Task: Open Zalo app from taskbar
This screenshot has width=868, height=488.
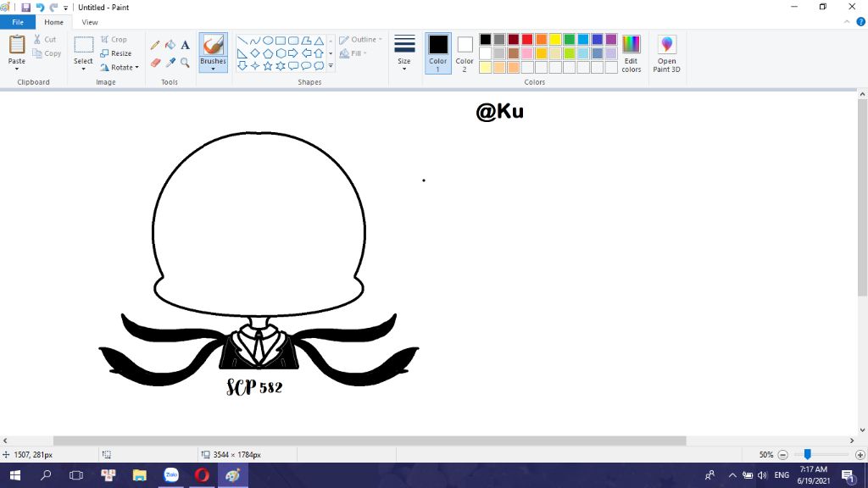Action: pos(171,475)
